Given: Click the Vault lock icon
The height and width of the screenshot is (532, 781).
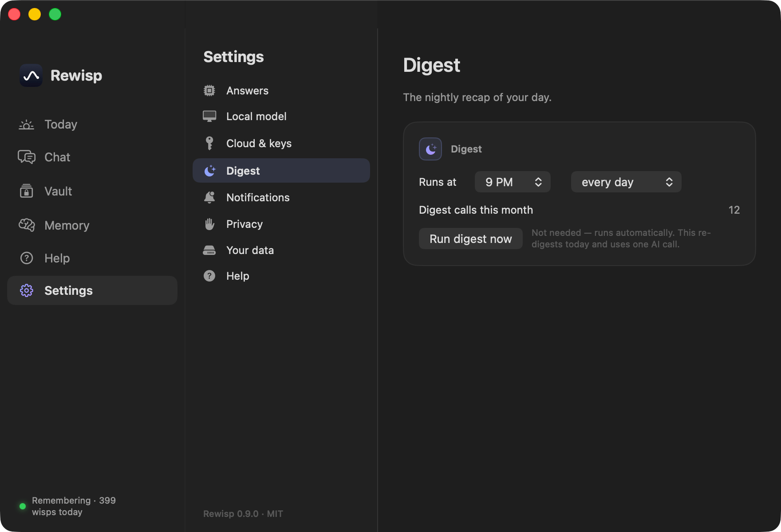Looking at the screenshot, I should 27,191.
